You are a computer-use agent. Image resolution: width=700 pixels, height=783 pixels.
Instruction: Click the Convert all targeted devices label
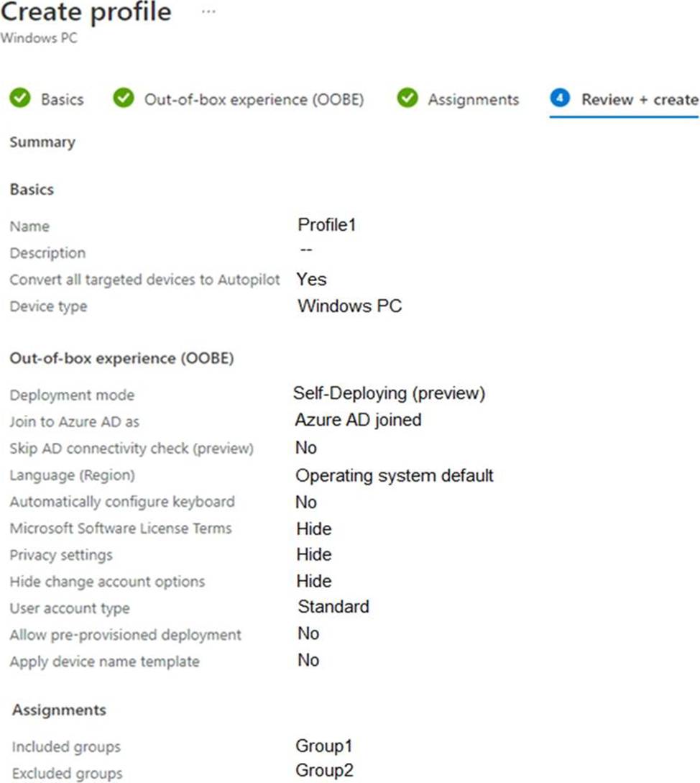[144, 280]
